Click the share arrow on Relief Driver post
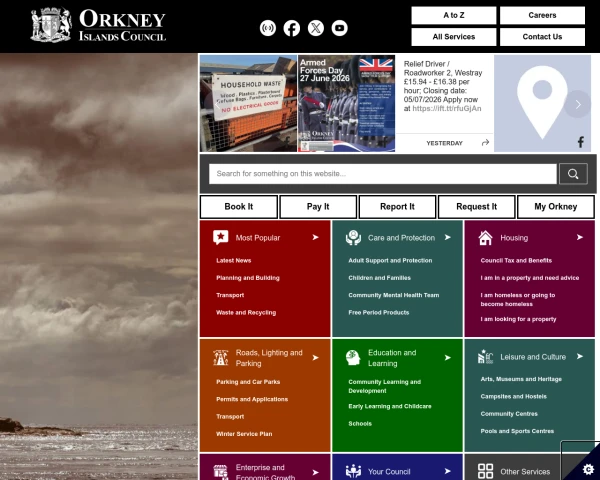The image size is (600, 480). click(x=485, y=143)
